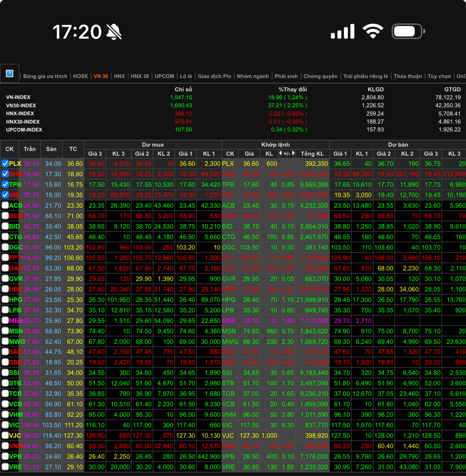
Task: Click the VN30-INDEX index name
Action: [x=21, y=105]
